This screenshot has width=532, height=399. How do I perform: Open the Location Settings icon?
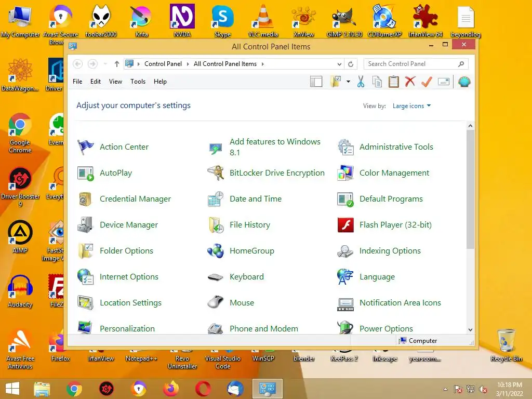[x=85, y=303]
